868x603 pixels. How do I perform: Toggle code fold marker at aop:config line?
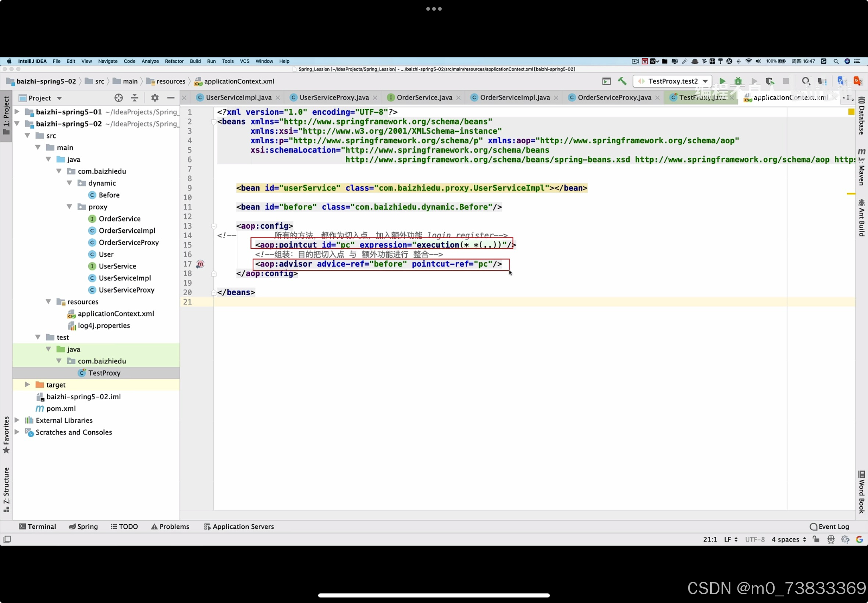[x=213, y=226]
